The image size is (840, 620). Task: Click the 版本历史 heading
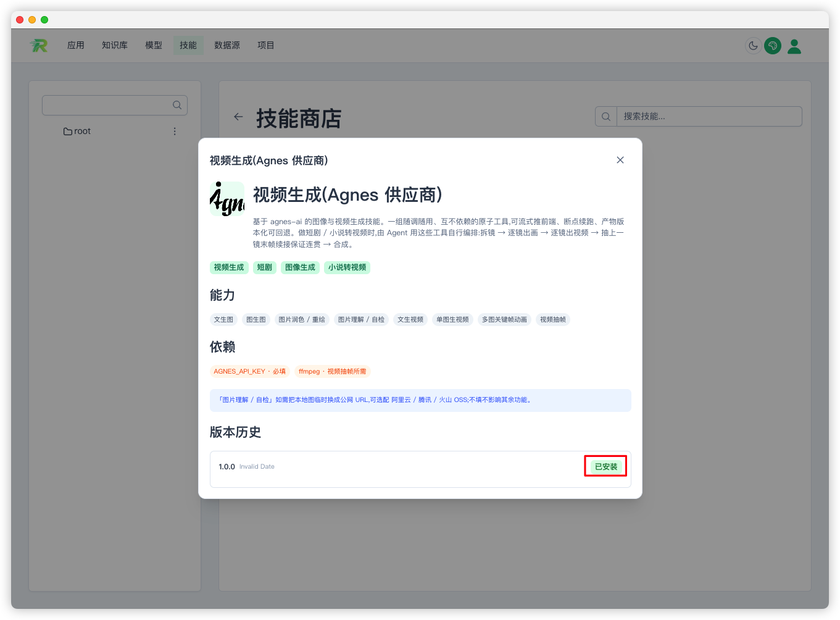(235, 432)
